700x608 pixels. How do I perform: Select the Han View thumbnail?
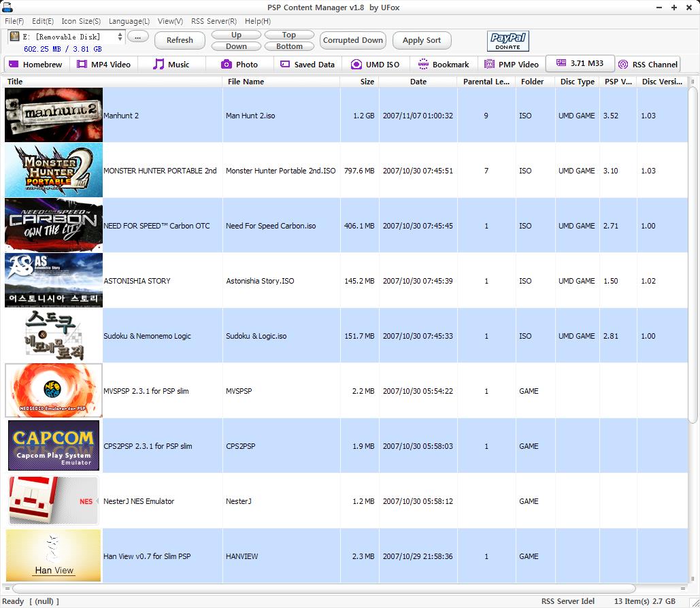[54, 556]
